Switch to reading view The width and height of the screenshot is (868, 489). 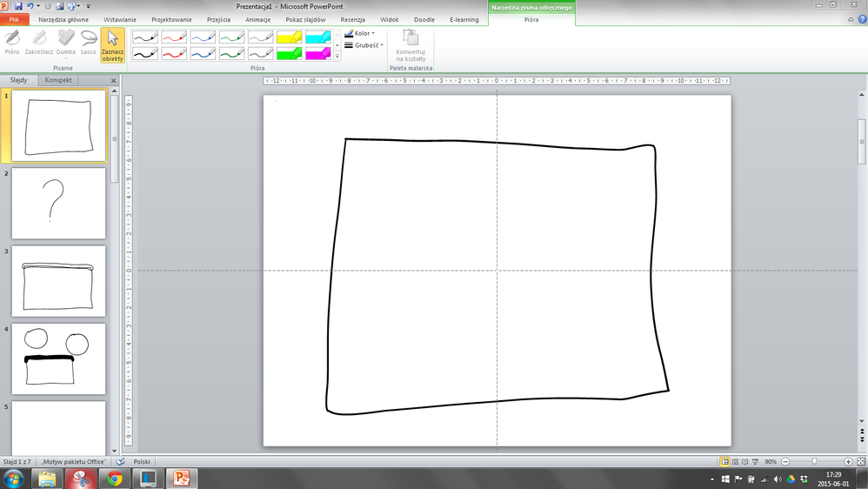coord(746,462)
